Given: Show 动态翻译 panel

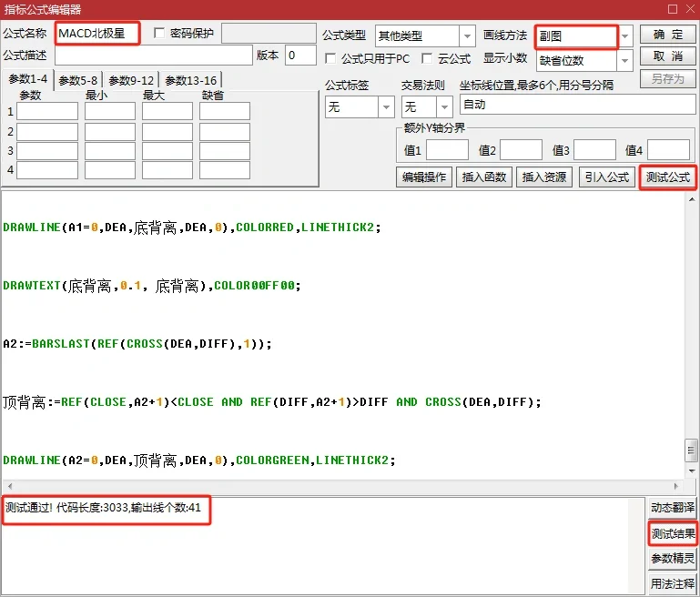Looking at the screenshot, I should [x=673, y=507].
